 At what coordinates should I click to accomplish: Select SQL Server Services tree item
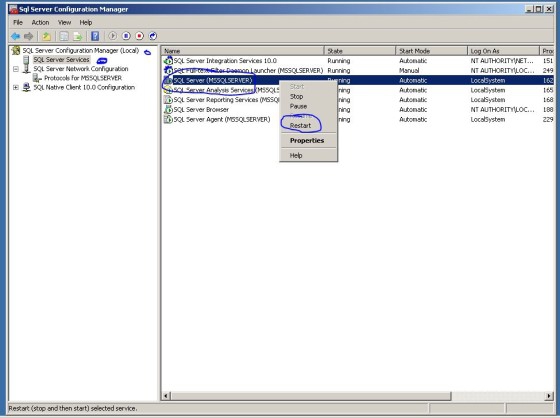pos(61,60)
